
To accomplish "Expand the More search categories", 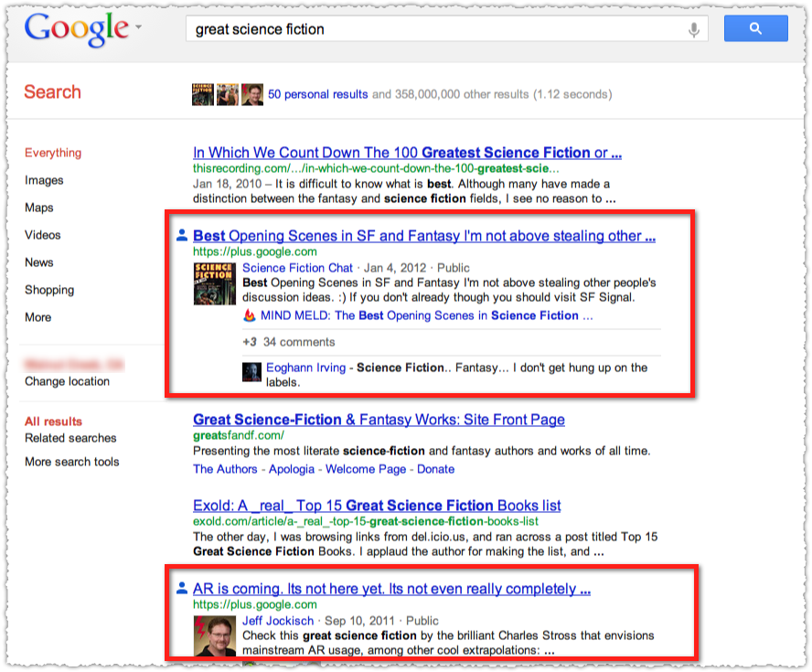I will tap(37, 317).
